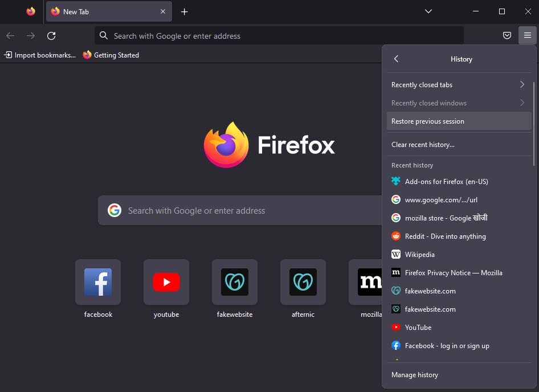Image resolution: width=539 pixels, height=392 pixels.
Task: Open Import bookmarks in bookmarks toolbar
Action: [40, 55]
